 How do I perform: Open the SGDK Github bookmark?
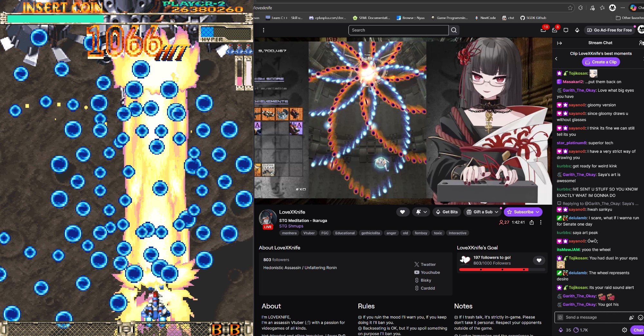[x=533, y=18]
